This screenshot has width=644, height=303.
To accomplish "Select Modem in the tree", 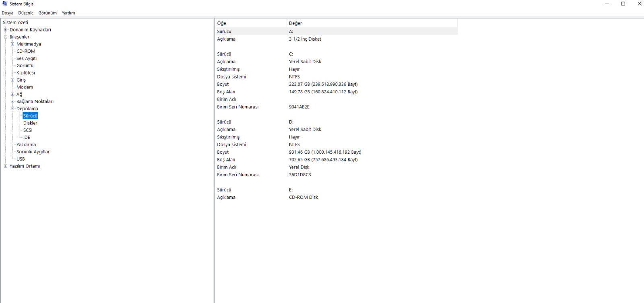I will tap(25, 87).
